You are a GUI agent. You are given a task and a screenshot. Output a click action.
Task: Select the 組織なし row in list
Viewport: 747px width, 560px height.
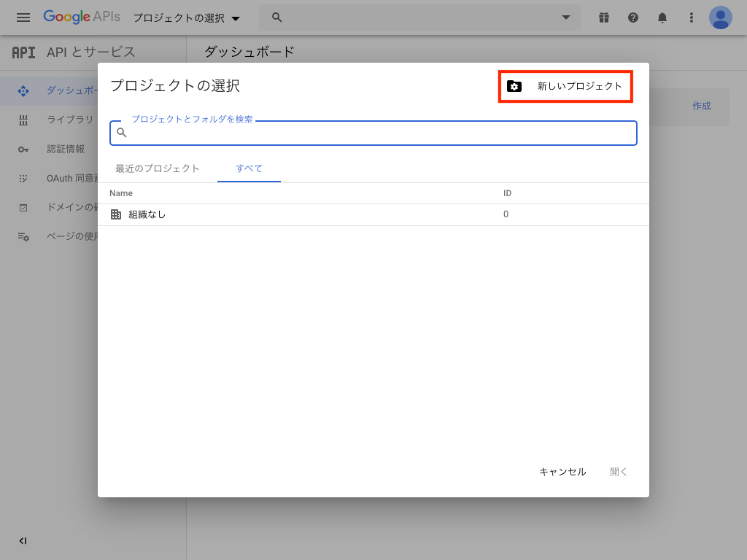pos(147,214)
